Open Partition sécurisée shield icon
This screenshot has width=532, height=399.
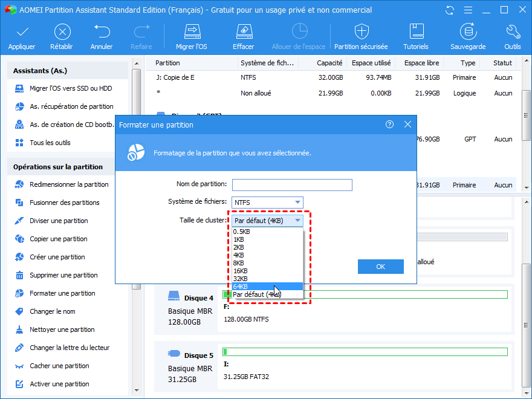coord(362,31)
